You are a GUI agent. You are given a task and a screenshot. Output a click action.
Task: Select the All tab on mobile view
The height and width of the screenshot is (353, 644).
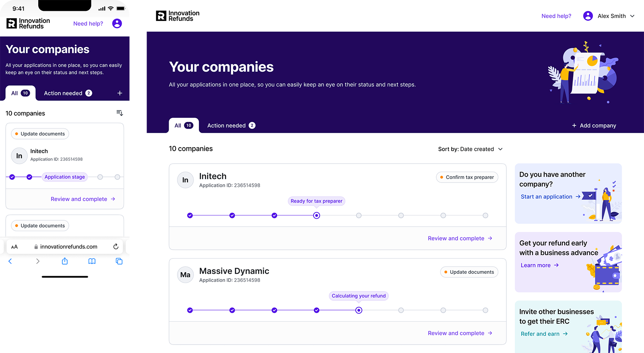pyautogui.click(x=20, y=93)
